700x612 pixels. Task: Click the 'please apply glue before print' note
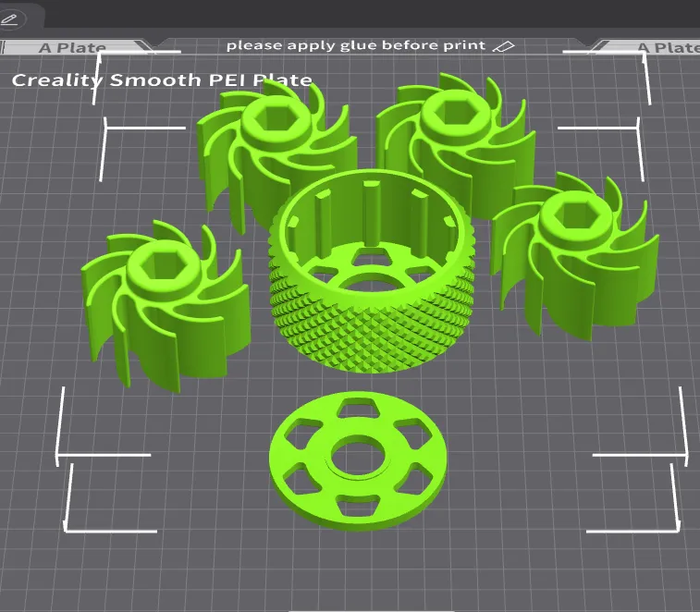click(356, 45)
